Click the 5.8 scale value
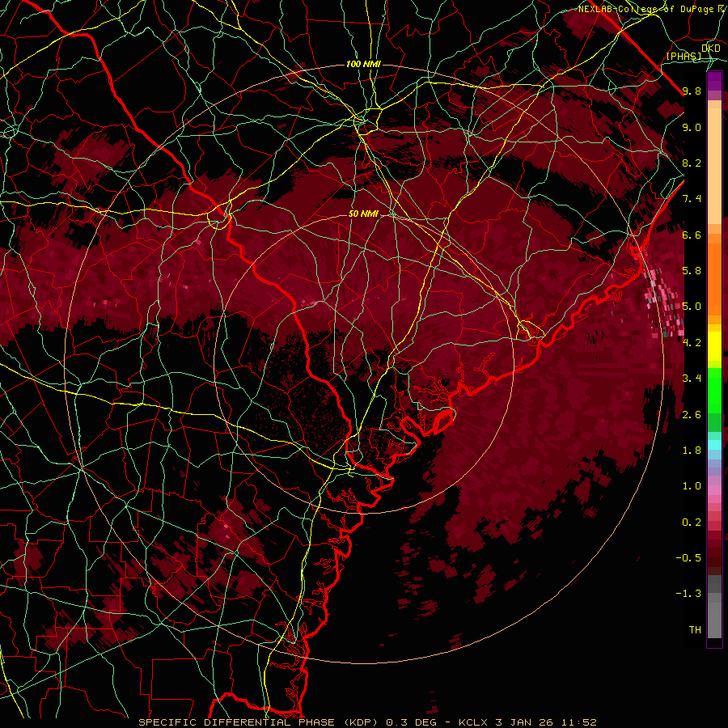This screenshot has height=728, width=728. point(692,271)
